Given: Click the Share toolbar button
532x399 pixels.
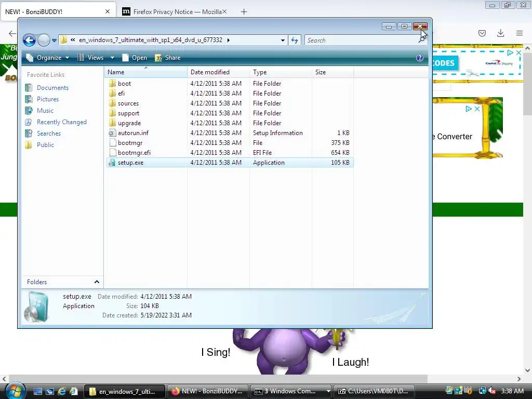Looking at the screenshot, I should (168, 58).
